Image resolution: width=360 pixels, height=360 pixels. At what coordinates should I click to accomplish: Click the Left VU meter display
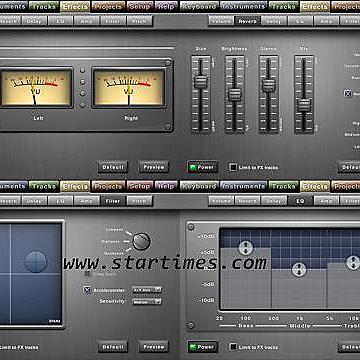(36, 88)
